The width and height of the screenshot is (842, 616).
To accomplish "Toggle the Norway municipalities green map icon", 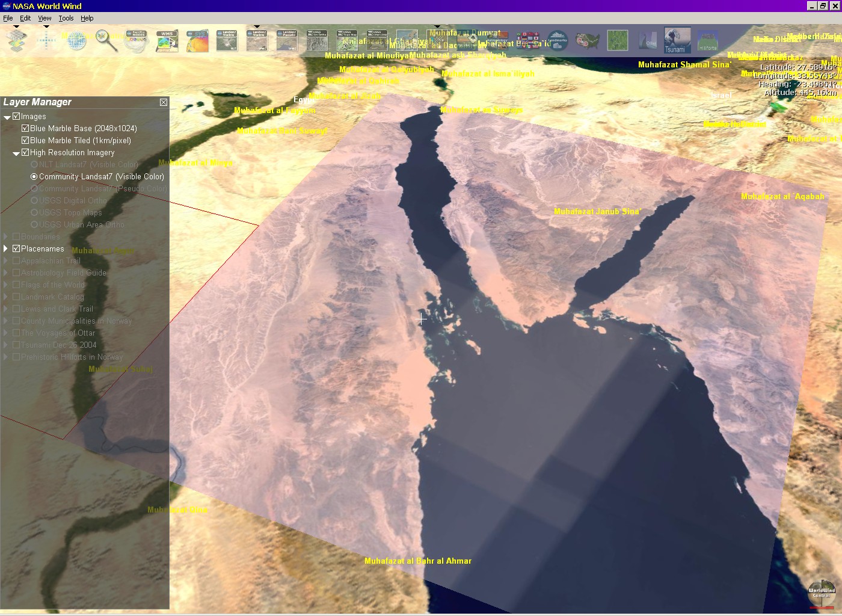I will 618,40.
